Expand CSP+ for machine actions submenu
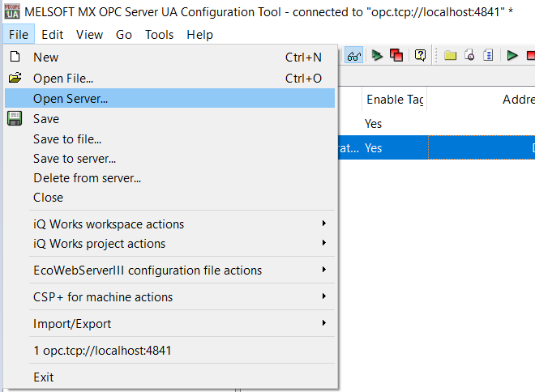This screenshot has height=392, width=535. 170,297
